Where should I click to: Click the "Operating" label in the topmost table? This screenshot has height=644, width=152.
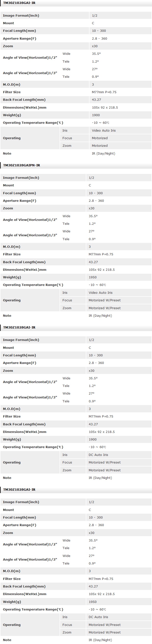coord(12,138)
